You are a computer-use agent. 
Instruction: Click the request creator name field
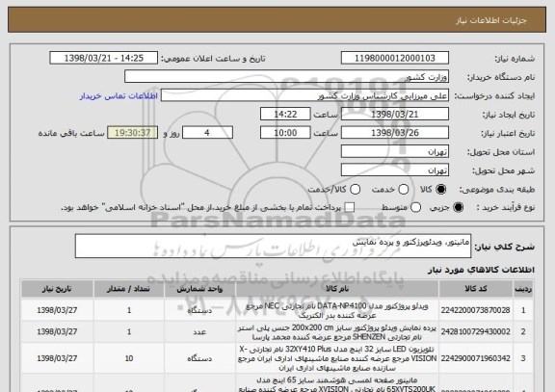pyautogui.click(x=304, y=95)
